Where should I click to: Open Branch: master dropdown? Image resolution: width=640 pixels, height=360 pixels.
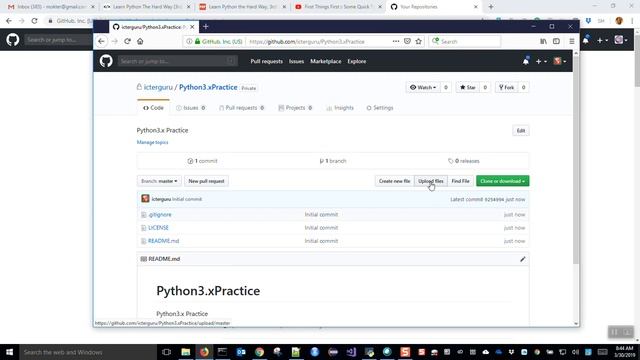click(159, 181)
